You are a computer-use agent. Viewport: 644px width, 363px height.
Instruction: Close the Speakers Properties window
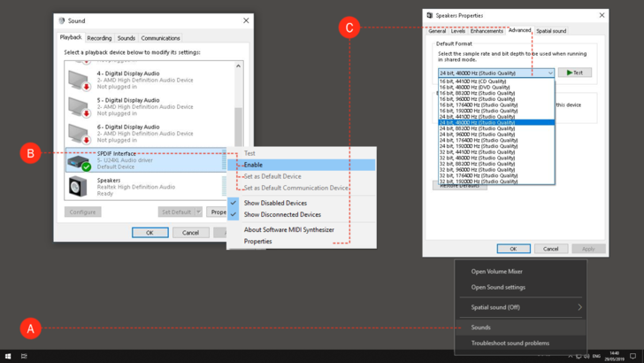602,15
